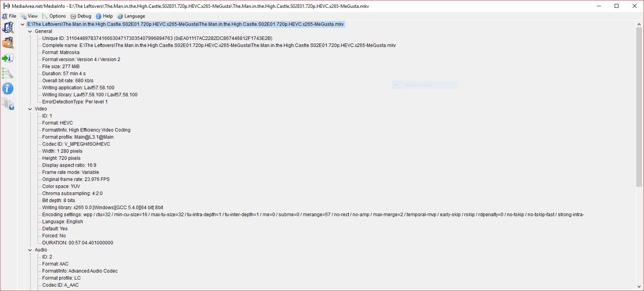The height and width of the screenshot is (291, 644).
Task: Select 'Frame rate mode: Variable' row
Action: point(71,172)
